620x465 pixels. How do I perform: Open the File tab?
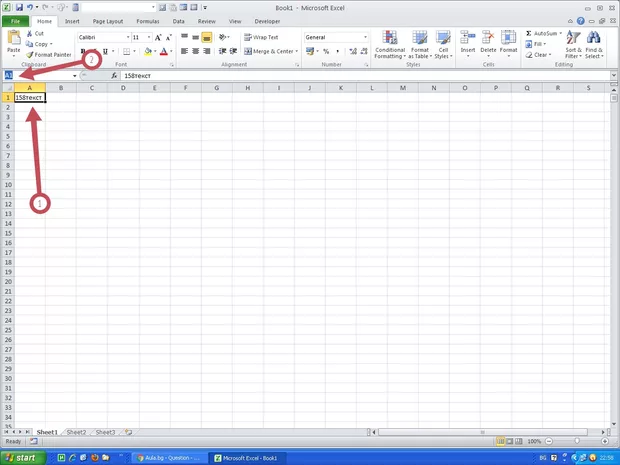tap(15, 21)
